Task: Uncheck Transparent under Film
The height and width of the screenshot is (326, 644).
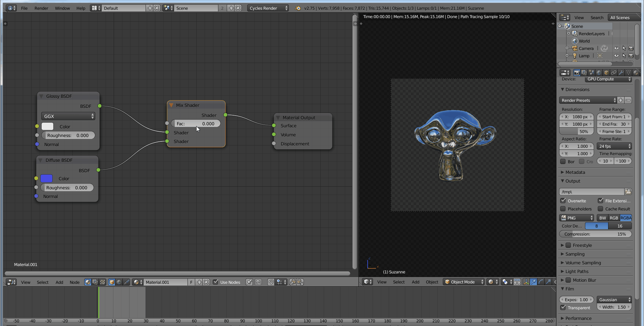Action: pos(563,308)
